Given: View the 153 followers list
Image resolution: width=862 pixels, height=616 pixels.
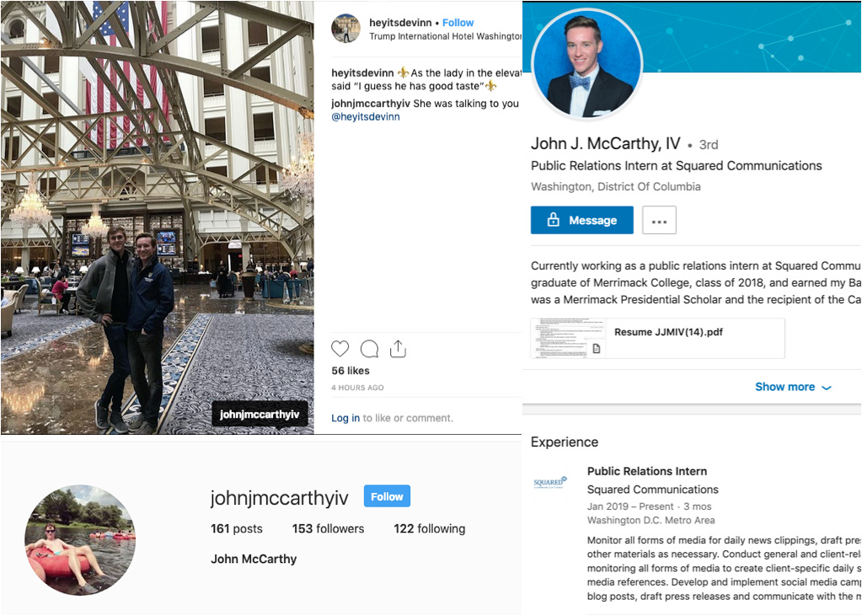Looking at the screenshot, I should pyautogui.click(x=328, y=528).
